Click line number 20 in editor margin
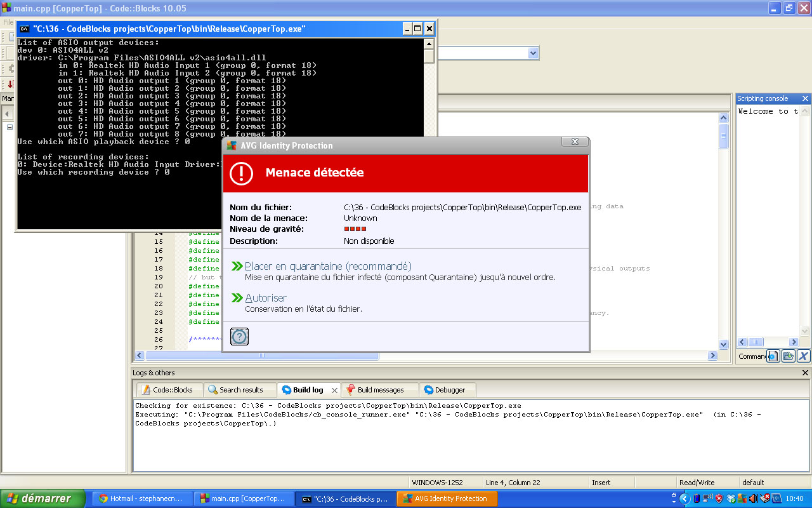Image resolution: width=812 pixels, height=508 pixels. click(x=159, y=286)
